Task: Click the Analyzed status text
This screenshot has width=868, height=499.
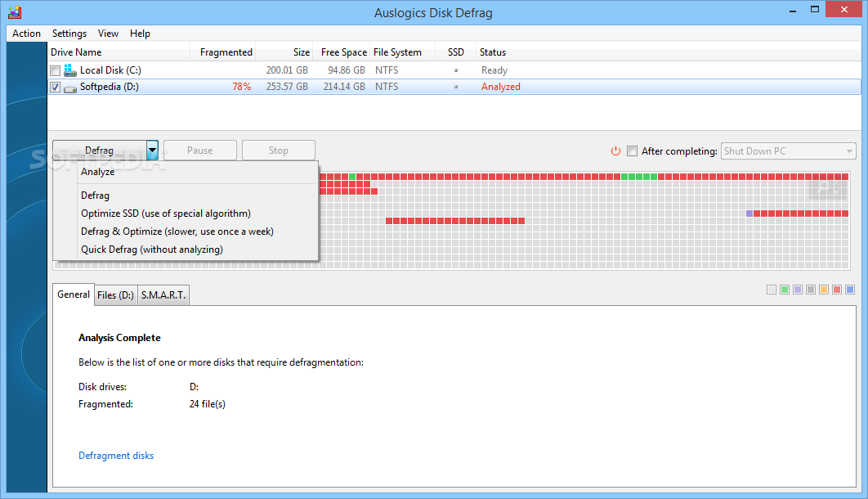Action: coord(501,87)
